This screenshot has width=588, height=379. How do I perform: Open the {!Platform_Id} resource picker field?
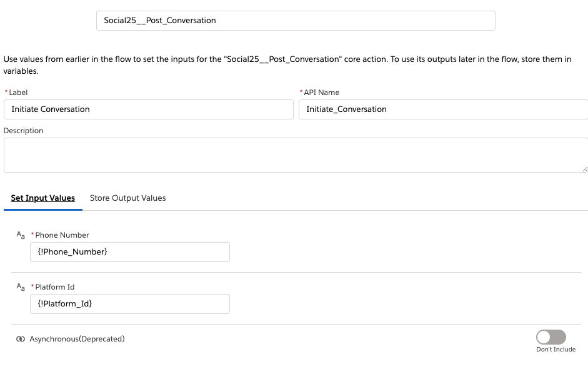[130, 304]
